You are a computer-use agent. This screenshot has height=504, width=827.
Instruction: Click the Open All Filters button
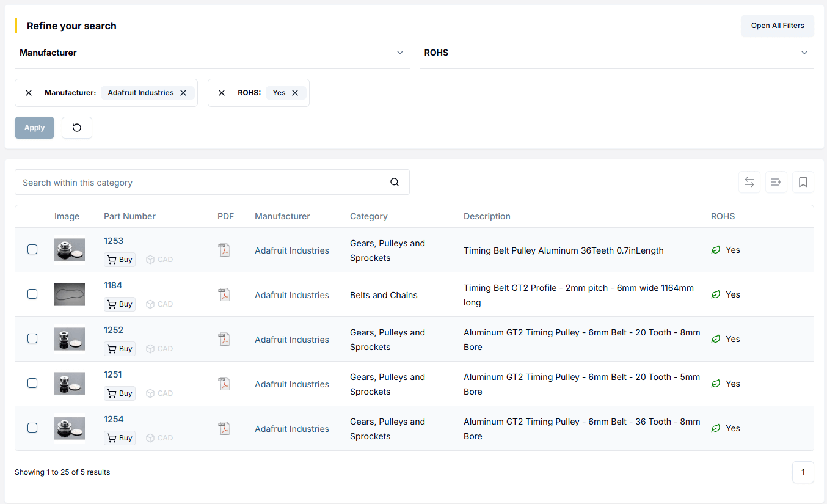(x=778, y=26)
